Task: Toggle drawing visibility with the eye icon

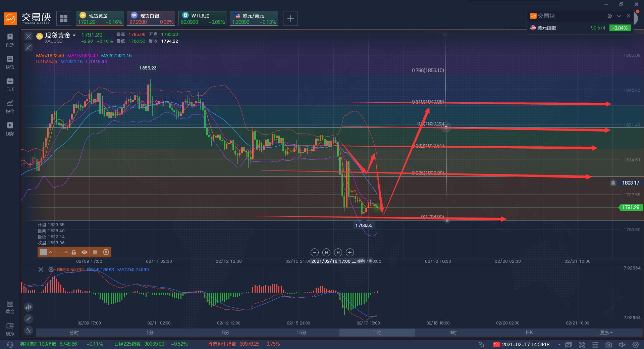Action: pos(85,252)
